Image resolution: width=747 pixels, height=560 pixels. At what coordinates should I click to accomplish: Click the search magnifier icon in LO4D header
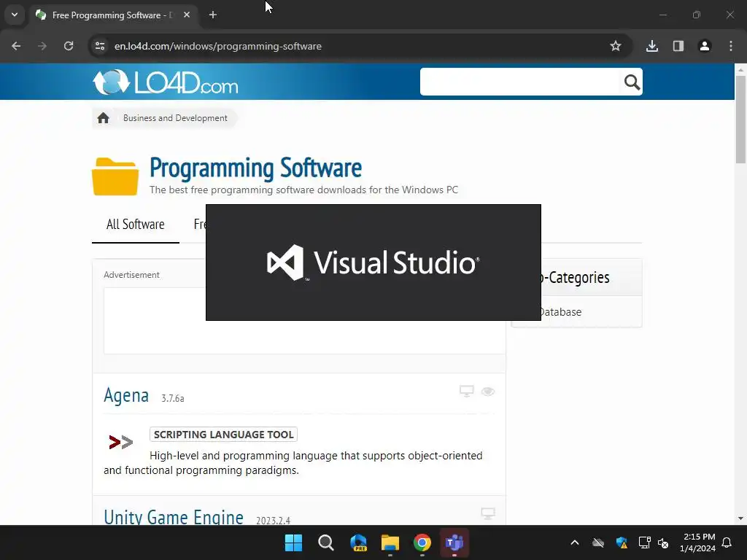(632, 82)
